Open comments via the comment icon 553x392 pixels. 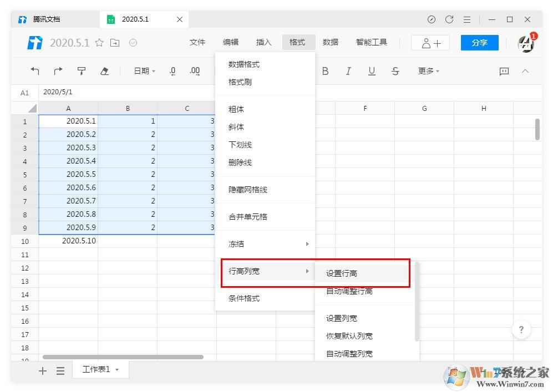pos(503,71)
